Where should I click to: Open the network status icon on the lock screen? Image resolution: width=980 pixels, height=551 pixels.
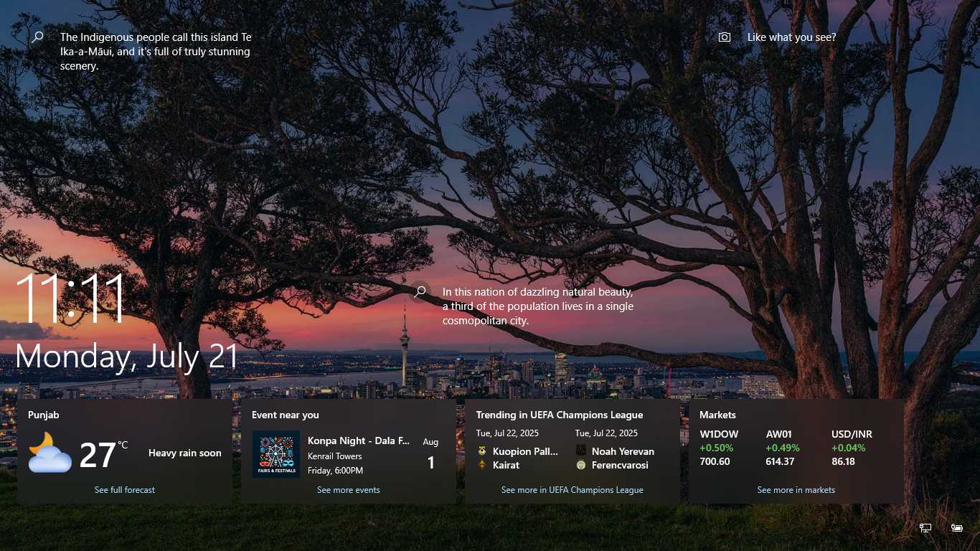[x=925, y=528]
